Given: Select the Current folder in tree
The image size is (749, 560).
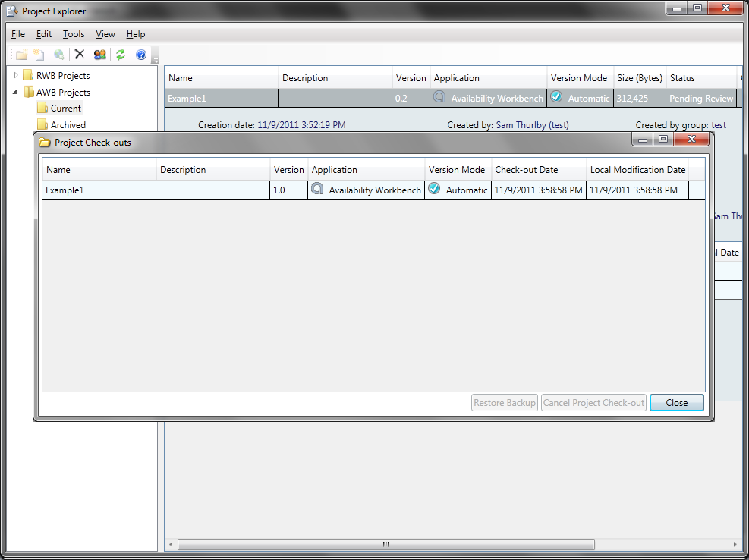Looking at the screenshot, I should (65, 109).
